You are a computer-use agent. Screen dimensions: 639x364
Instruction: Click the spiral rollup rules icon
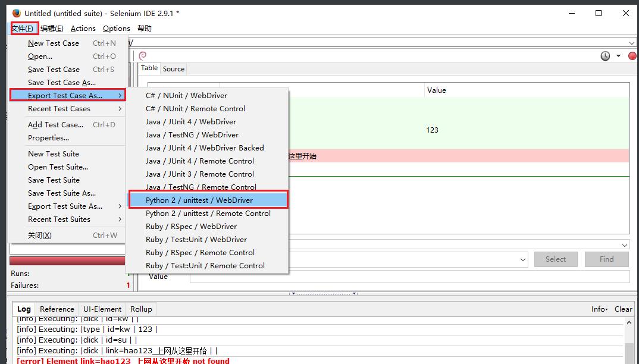[143, 55]
